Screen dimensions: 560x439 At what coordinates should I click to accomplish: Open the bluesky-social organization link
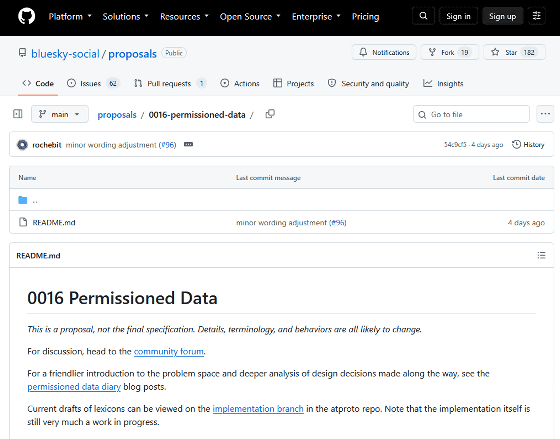coord(65,54)
